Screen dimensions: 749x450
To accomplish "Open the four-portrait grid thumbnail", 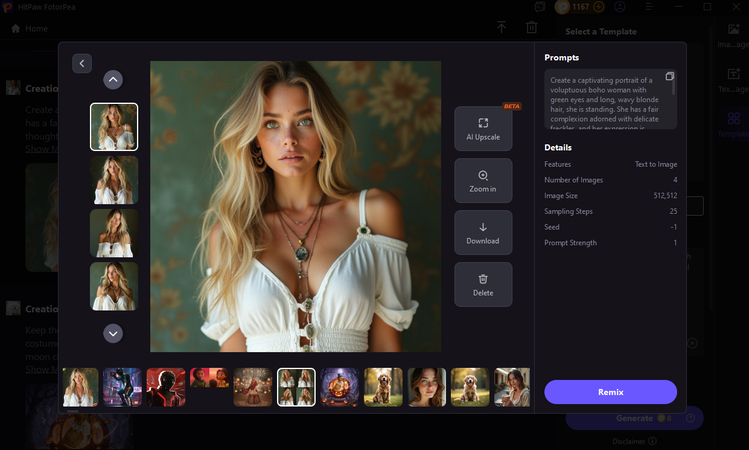I will (x=296, y=387).
